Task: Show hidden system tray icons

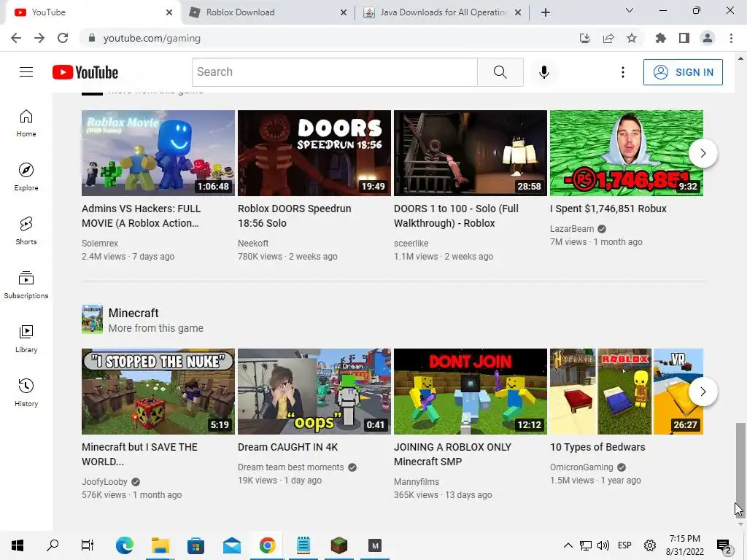Action: tap(568, 545)
